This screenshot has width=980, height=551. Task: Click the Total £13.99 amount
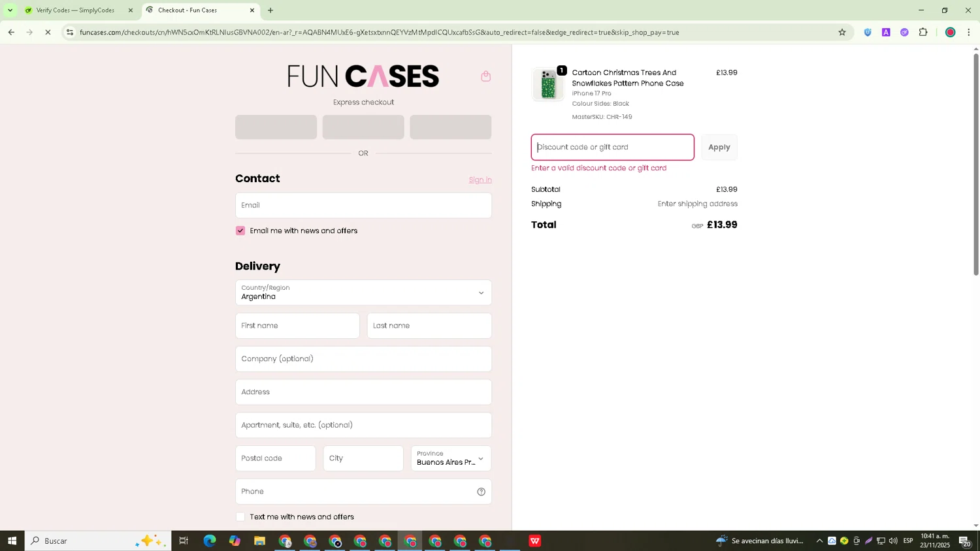tap(722, 225)
